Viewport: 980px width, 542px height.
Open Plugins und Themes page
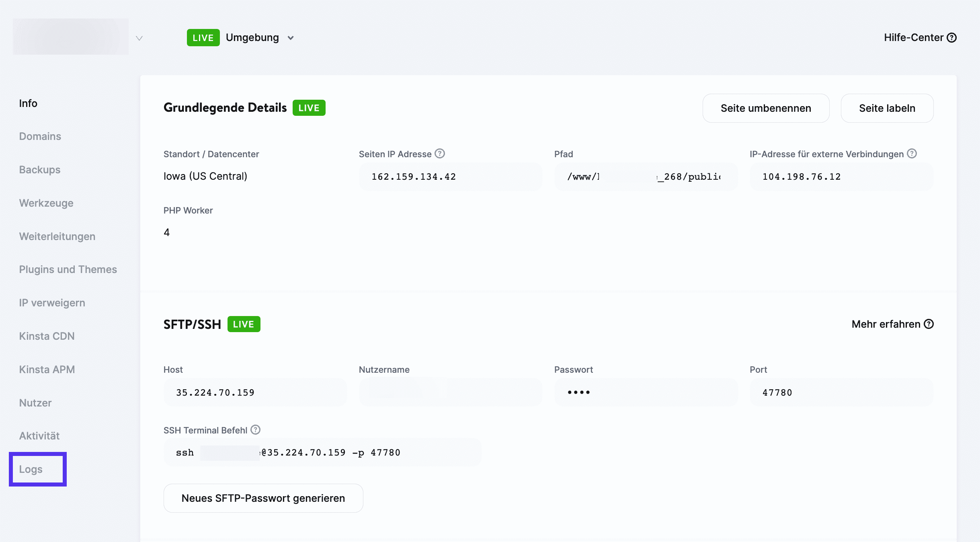pyautogui.click(x=68, y=269)
